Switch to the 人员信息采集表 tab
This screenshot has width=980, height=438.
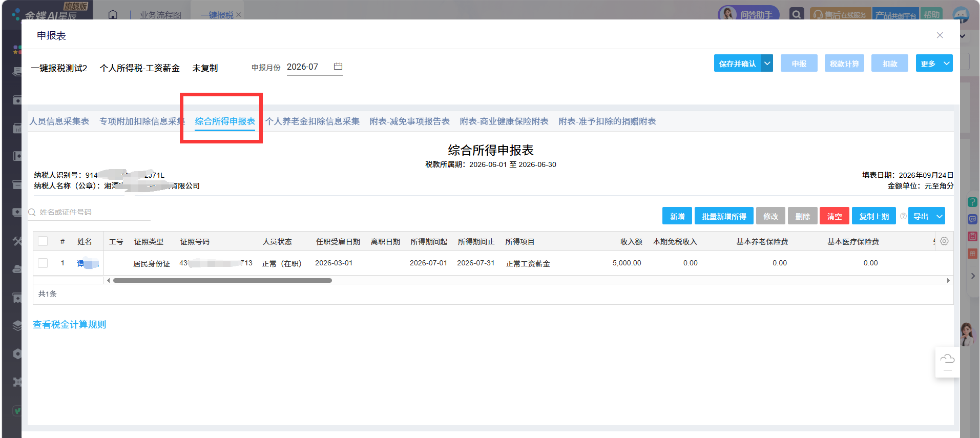pos(59,121)
